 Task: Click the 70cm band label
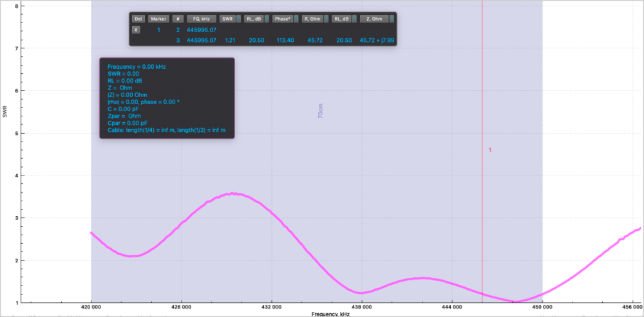point(321,110)
